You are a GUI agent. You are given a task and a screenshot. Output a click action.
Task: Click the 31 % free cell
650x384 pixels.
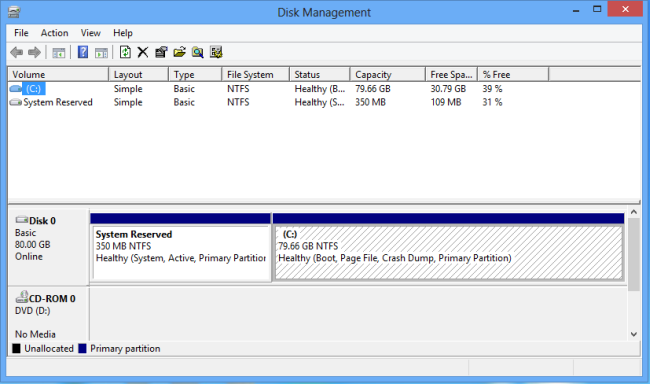[x=492, y=102]
